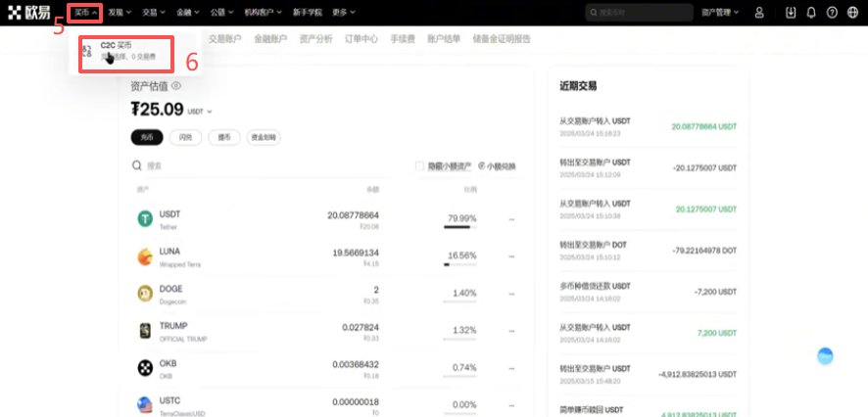Image resolution: width=868 pixels, height=417 pixels.
Task: Click the 资金划转 transfer button
Action: (264, 138)
